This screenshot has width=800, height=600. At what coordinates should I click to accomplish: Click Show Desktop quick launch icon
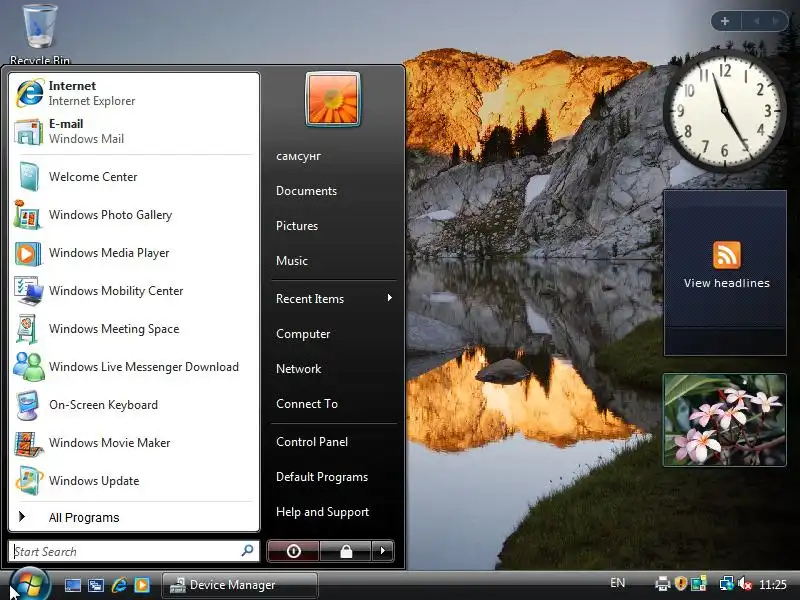click(72, 585)
